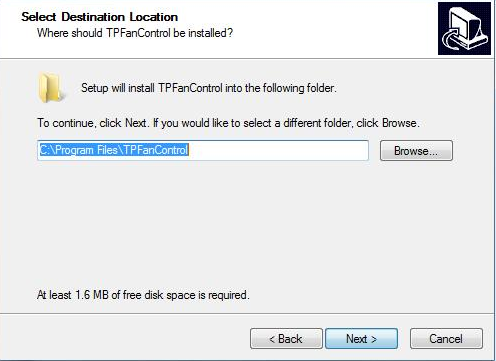Click the curved arrow on the installer icon
This screenshot has width=496, height=361.
[x=451, y=40]
